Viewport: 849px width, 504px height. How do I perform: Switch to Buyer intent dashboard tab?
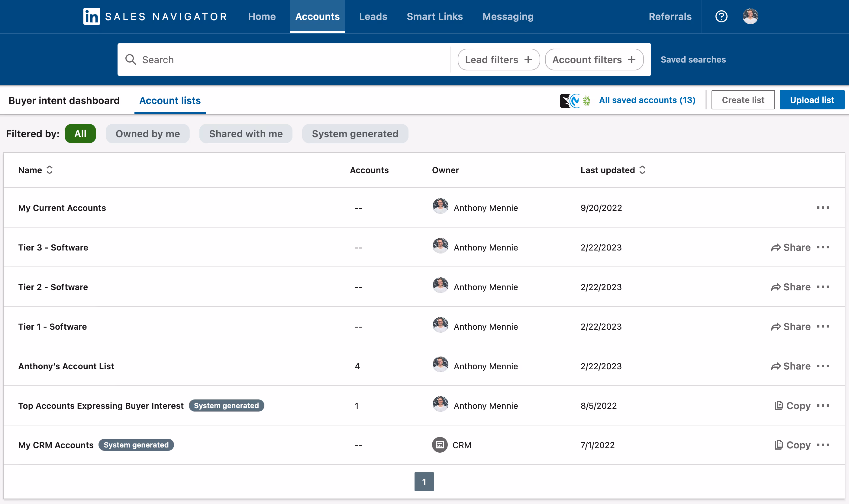[x=64, y=100]
